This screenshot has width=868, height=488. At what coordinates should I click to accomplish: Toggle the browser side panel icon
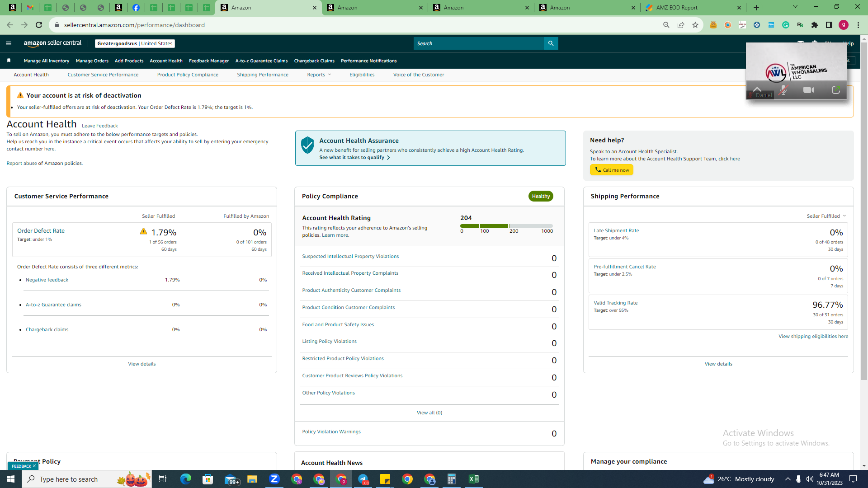(829, 25)
